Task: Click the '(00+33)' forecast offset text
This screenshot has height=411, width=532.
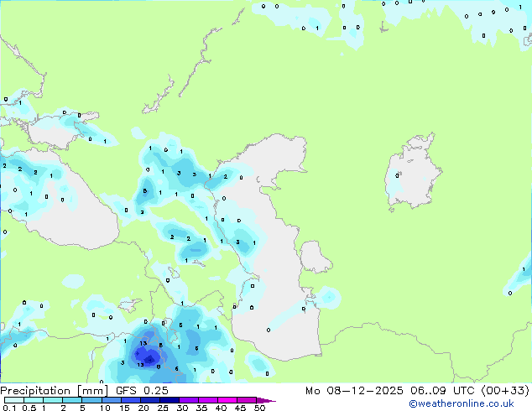Action: point(505,391)
